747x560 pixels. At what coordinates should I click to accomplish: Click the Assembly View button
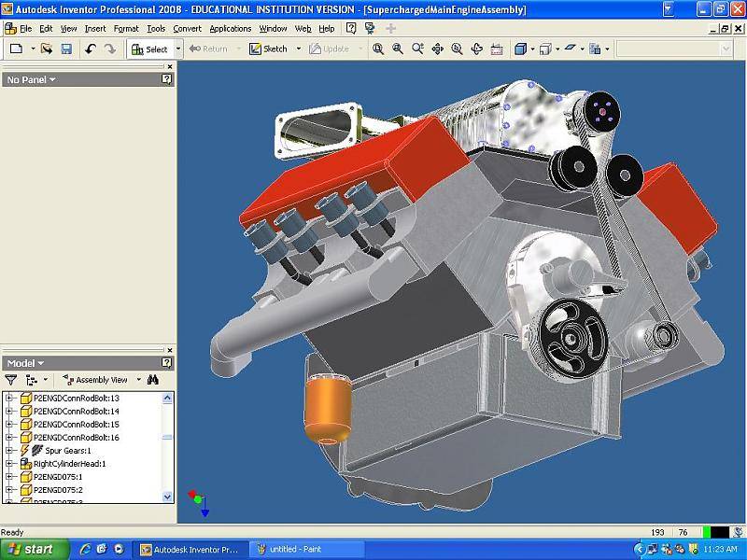(95, 380)
